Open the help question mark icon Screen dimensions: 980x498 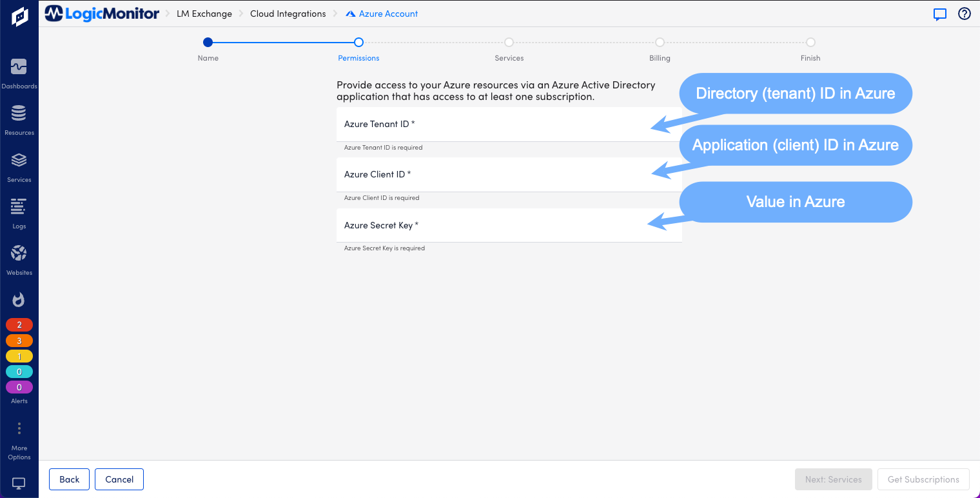point(965,14)
